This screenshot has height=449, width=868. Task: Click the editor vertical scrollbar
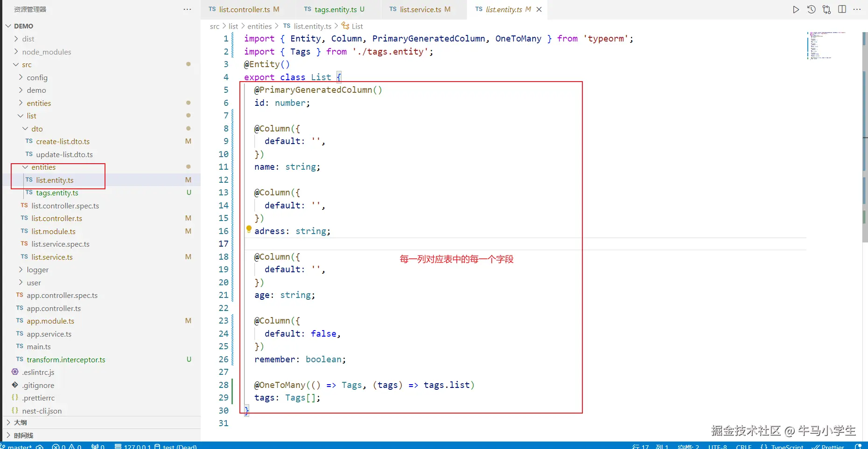pos(865,137)
